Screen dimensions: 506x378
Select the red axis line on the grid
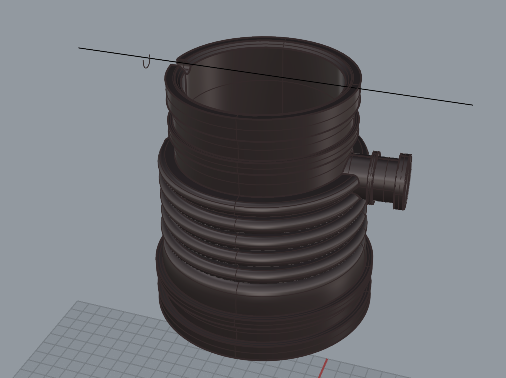[323, 369]
